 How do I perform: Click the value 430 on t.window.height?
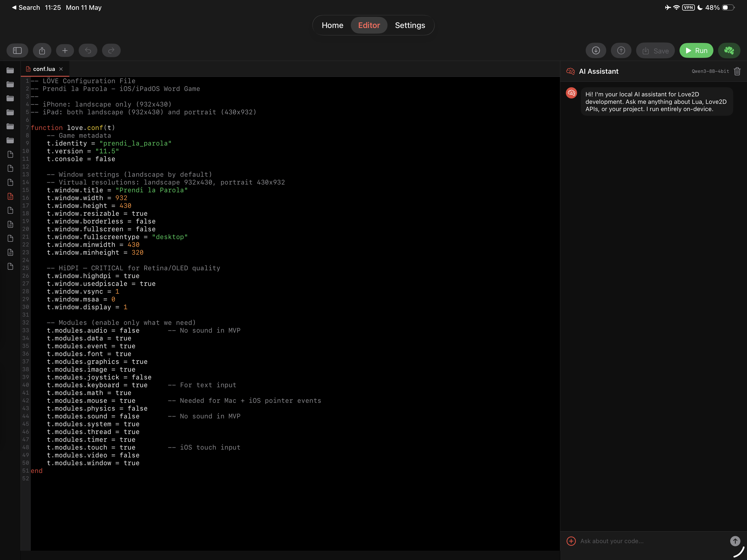125,206
